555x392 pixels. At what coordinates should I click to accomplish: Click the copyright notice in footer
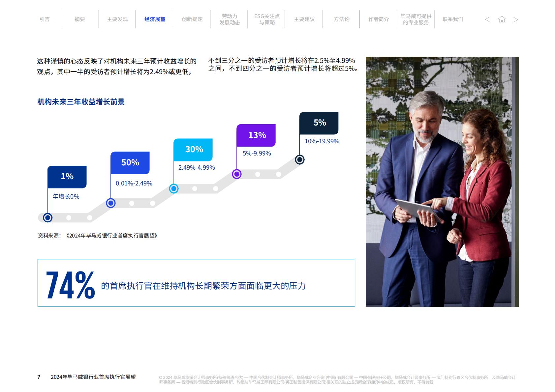point(337,380)
